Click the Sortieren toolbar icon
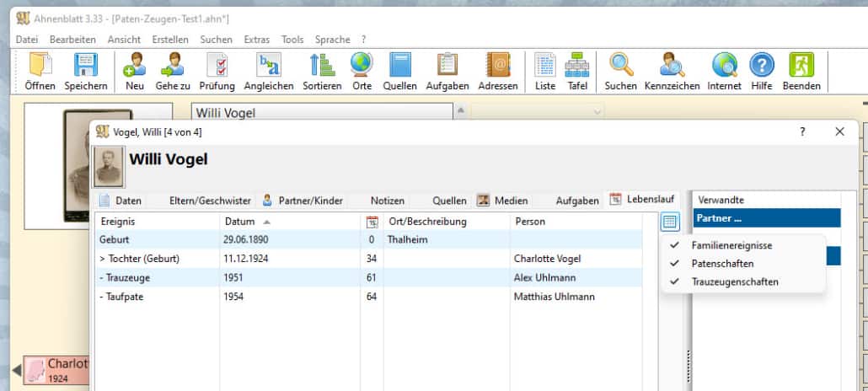Viewport: 868px width, 391px height. click(322, 65)
